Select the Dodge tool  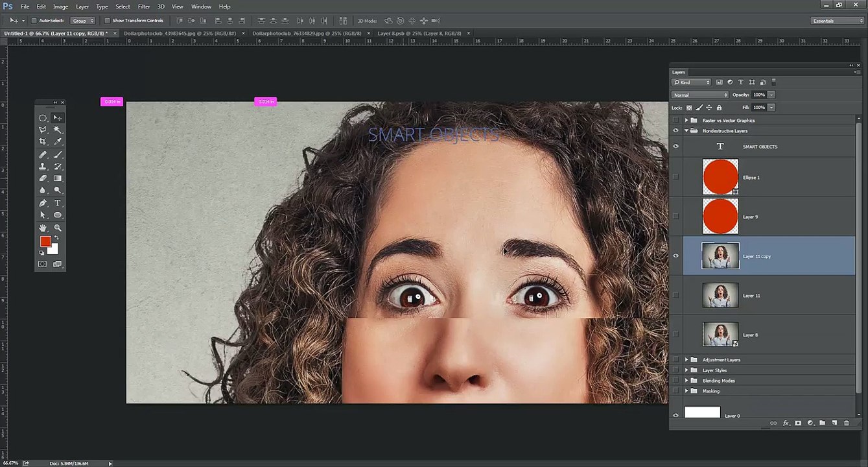coord(58,190)
